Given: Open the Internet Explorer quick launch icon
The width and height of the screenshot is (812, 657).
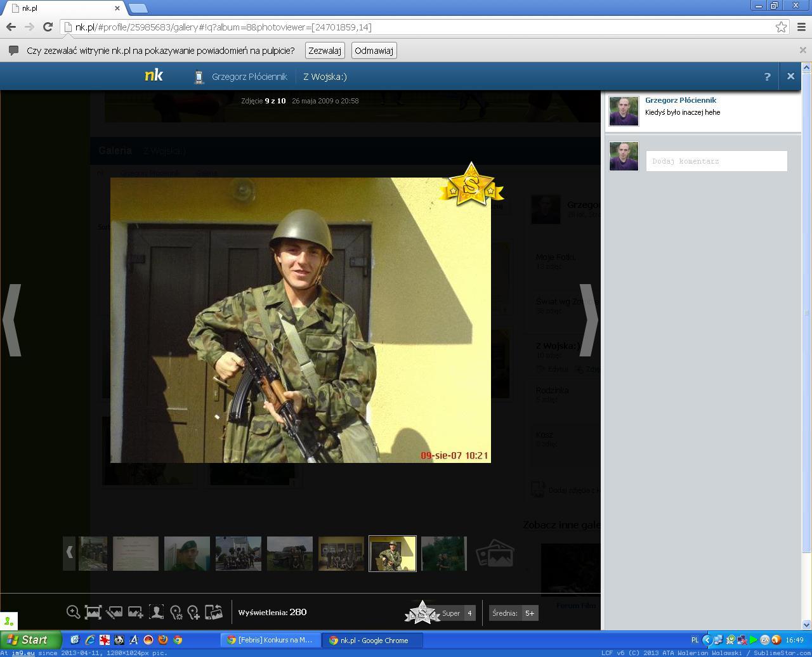Looking at the screenshot, I should [x=89, y=640].
